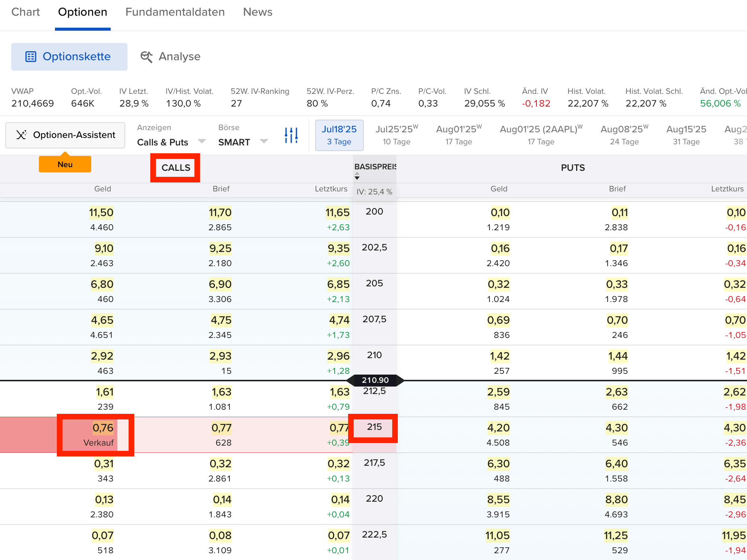Click the Optionskette grid icon

pyautogui.click(x=31, y=57)
